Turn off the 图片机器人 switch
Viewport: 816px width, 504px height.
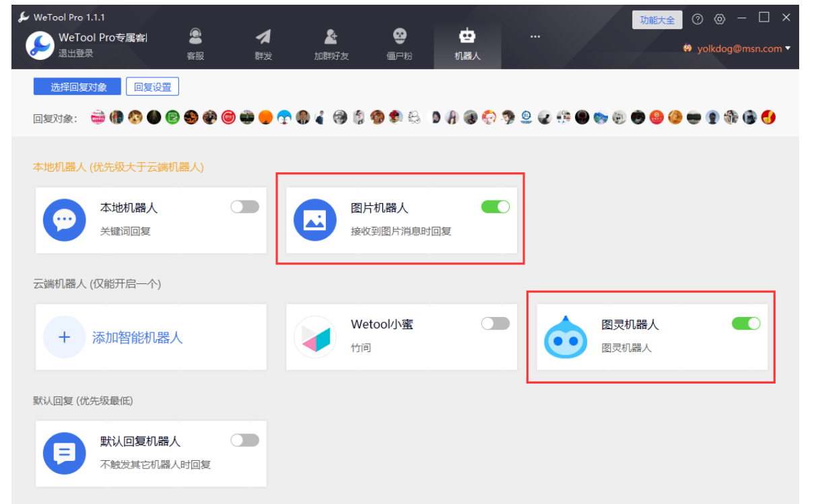(x=496, y=207)
